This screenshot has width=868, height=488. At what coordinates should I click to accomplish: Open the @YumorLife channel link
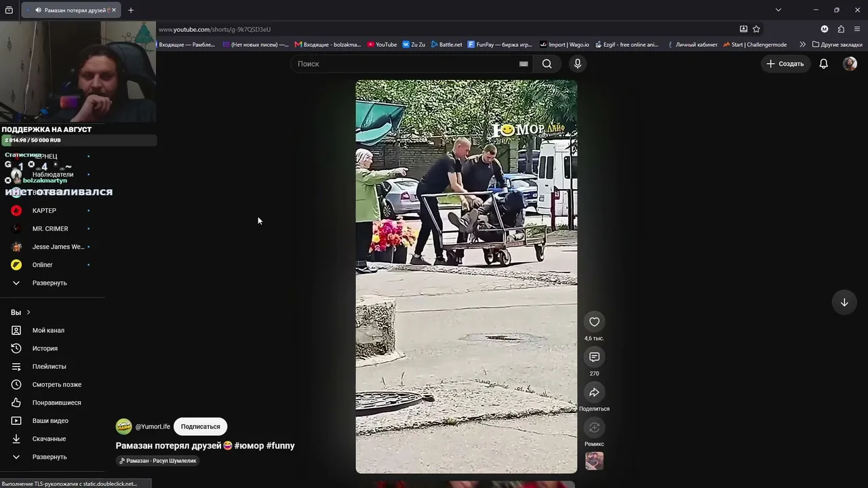(x=153, y=426)
